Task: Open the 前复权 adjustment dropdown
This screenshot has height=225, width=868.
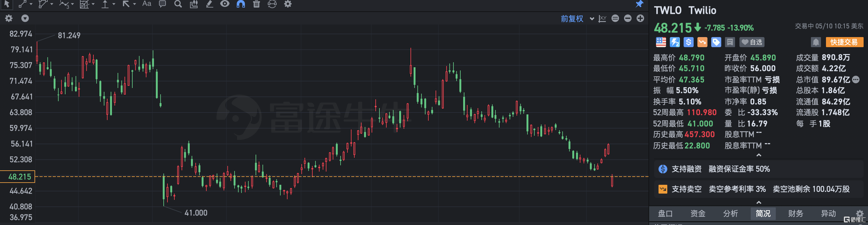Action: click(577, 19)
